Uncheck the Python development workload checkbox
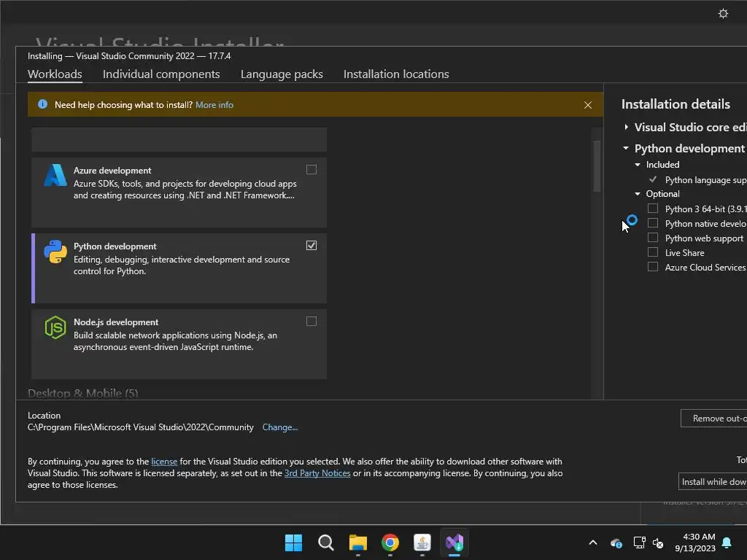Screen dimensions: 747x560 pyautogui.click(x=311, y=245)
